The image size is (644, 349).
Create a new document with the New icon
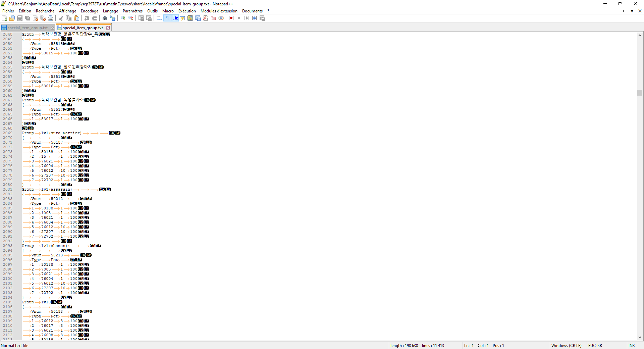(x=5, y=18)
